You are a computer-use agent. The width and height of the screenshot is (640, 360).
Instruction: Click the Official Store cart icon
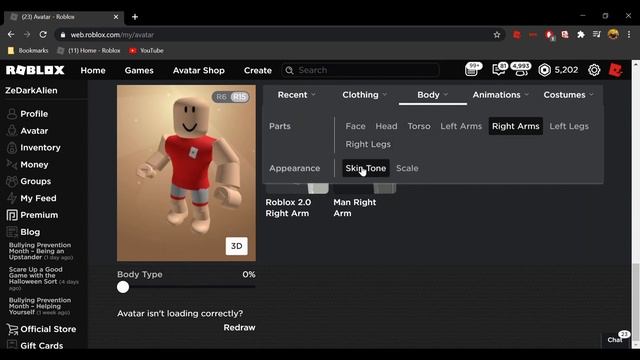(x=12, y=329)
